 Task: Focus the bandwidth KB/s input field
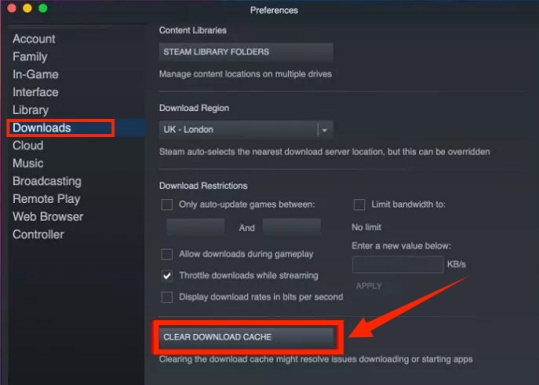[x=398, y=265]
